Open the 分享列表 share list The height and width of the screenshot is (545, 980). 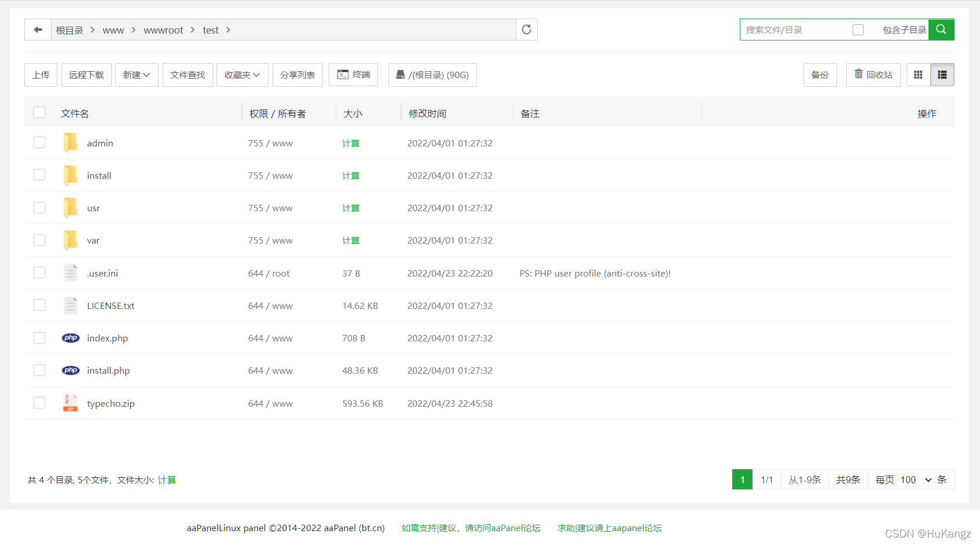(298, 75)
